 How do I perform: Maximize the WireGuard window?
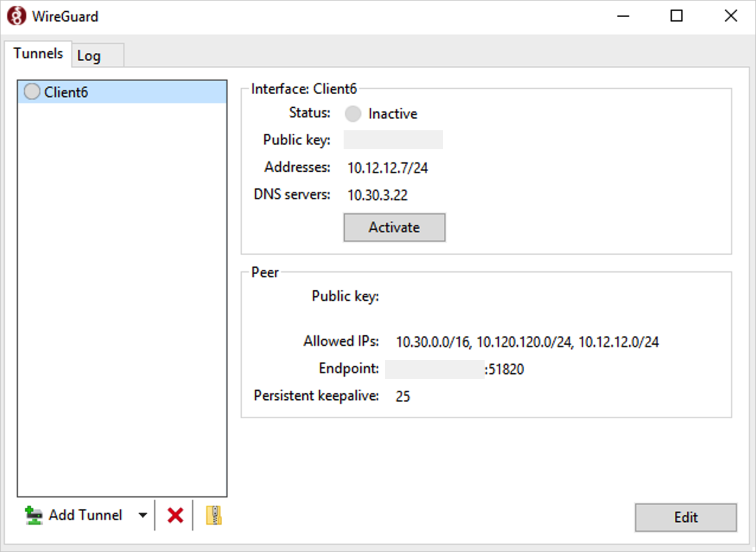click(x=677, y=16)
